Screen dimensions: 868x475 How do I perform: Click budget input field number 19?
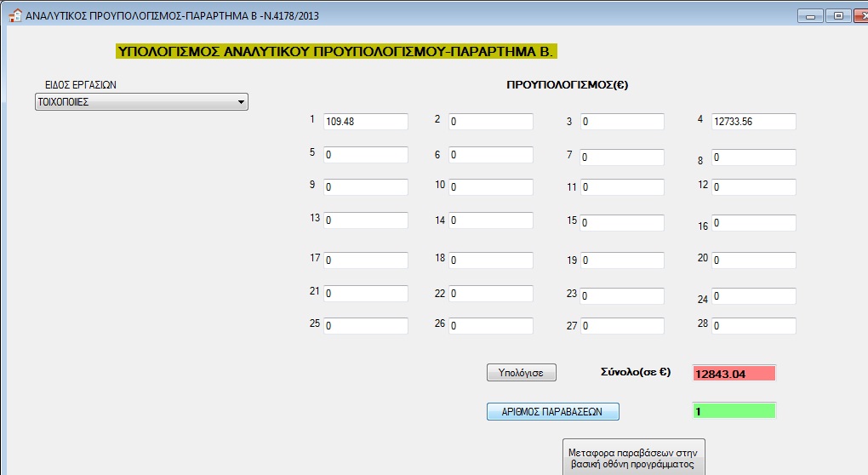pos(622,260)
